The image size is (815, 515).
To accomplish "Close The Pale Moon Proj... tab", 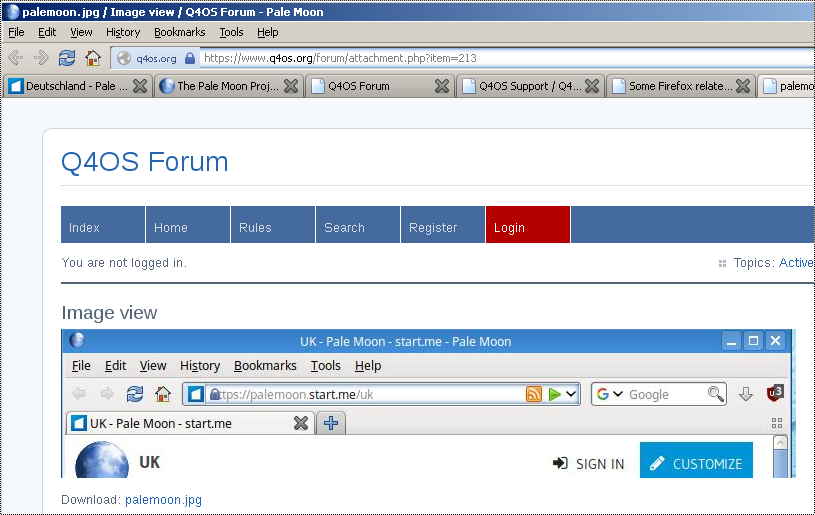I will coord(291,86).
